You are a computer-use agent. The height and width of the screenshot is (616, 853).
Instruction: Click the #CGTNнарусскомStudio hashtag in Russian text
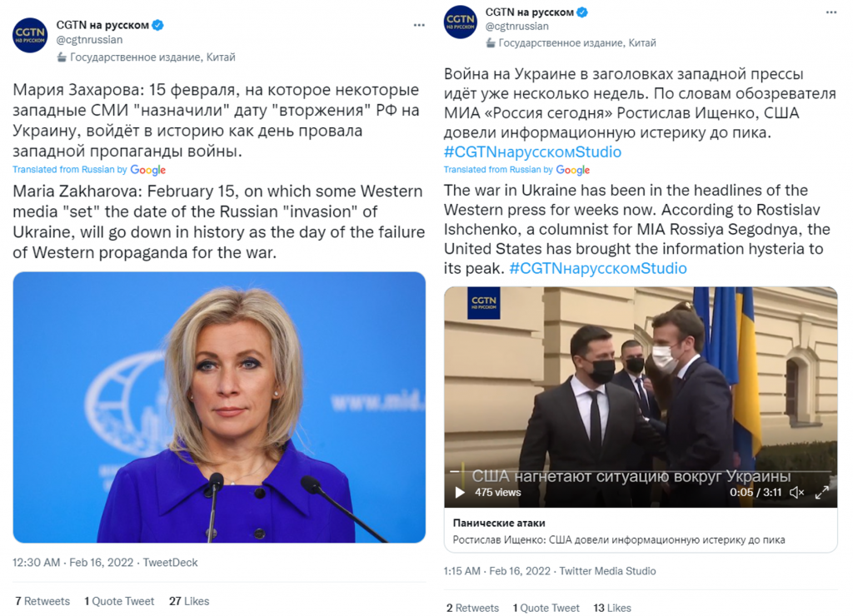[x=532, y=152]
